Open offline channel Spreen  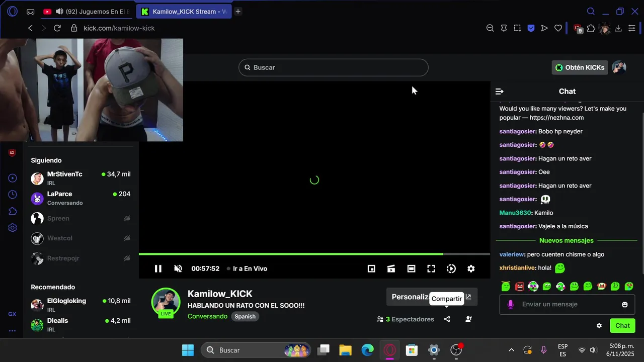coord(80,218)
